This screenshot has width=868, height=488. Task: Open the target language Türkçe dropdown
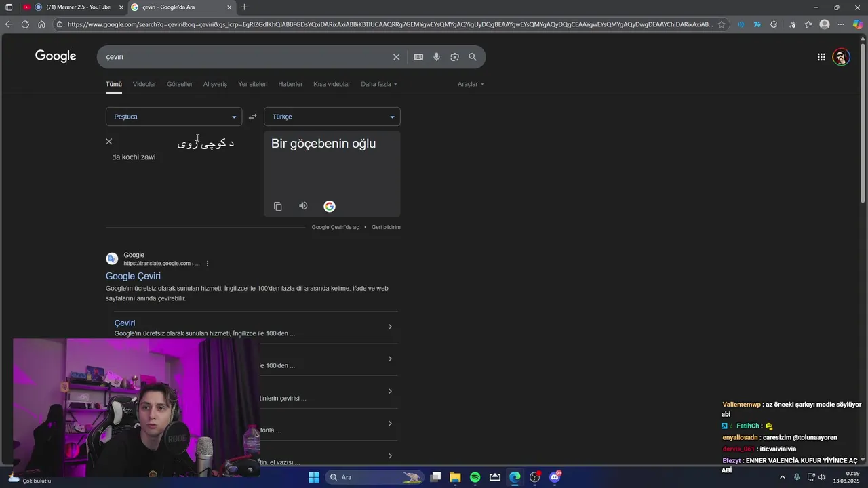click(332, 117)
